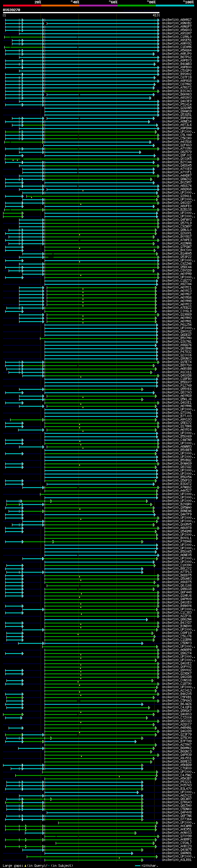Screen dimensions: 197x868
Task: Click the UniRef100_B0WAG9 hit label
Action: click(177, 464)
